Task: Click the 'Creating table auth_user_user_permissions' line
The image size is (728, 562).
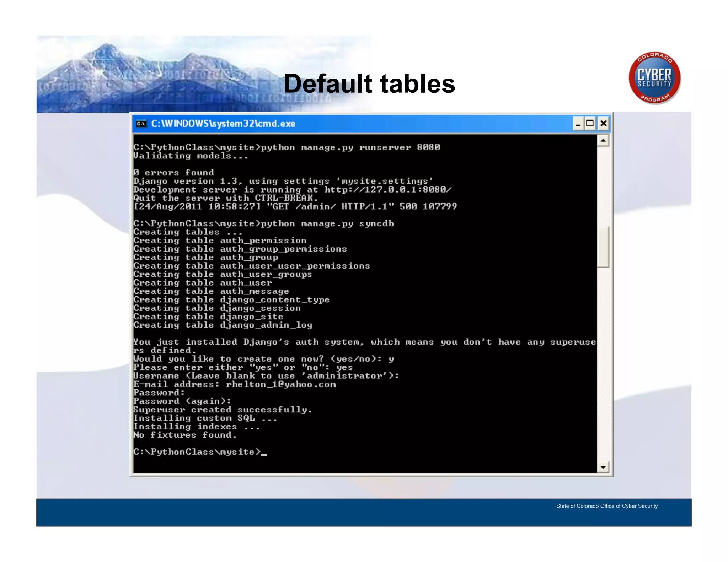Action: [252, 266]
